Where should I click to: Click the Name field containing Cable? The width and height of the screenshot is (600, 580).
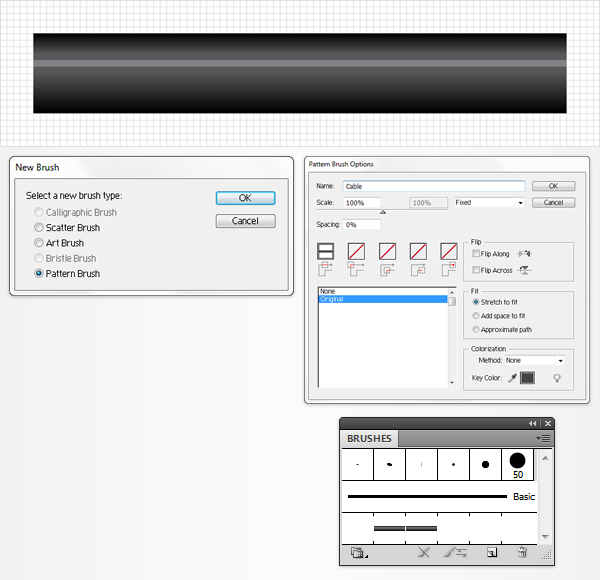click(x=434, y=186)
